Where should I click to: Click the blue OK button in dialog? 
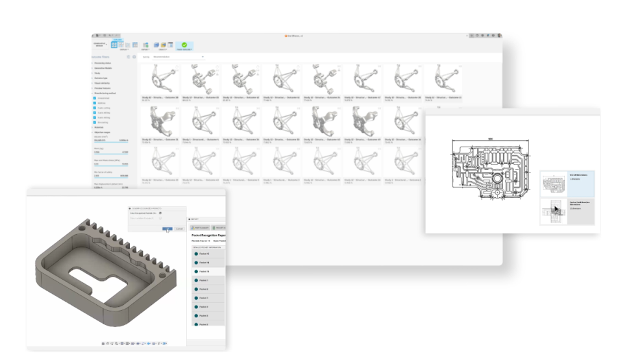tap(167, 228)
